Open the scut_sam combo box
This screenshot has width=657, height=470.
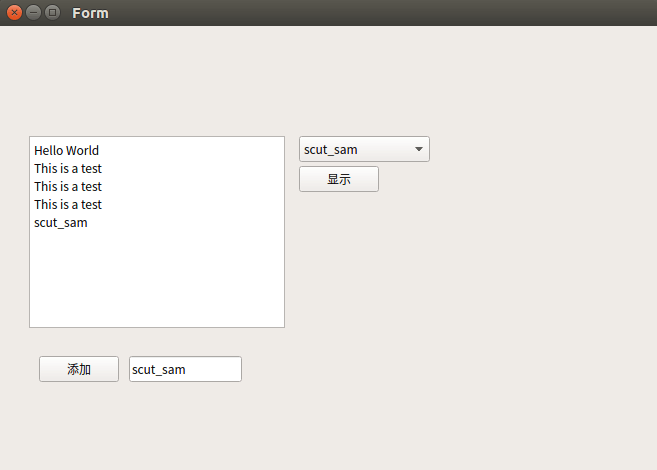pyautogui.click(x=364, y=150)
